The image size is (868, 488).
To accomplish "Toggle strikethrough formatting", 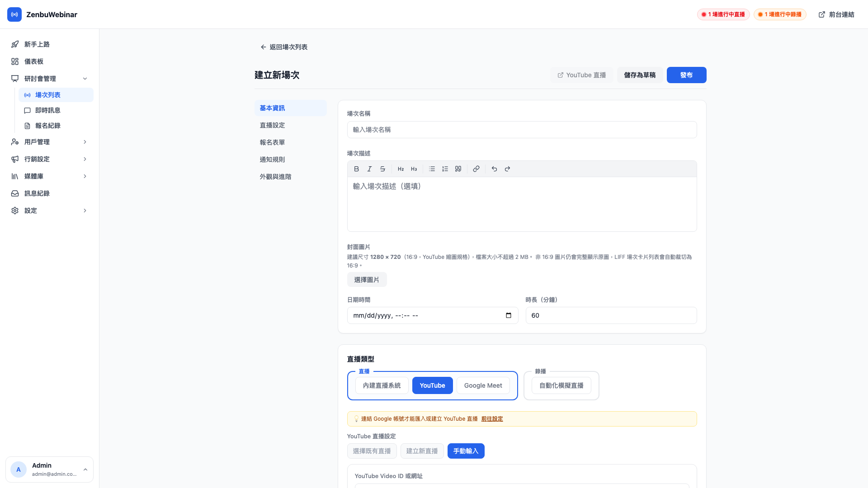I will point(382,169).
